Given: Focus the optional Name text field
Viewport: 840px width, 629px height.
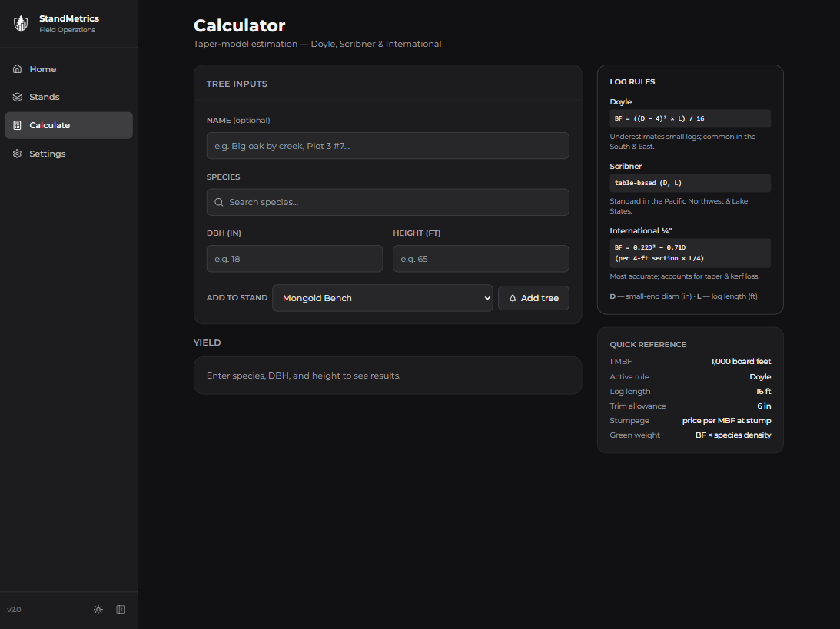Looking at the screenshot, I should pos(387,146).
